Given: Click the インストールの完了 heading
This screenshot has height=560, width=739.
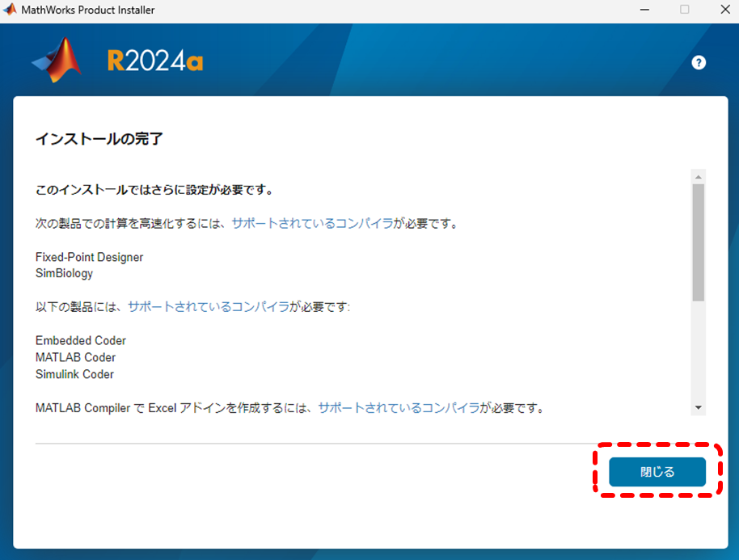Looking at the screenshot, I should [x=99, y=139].
